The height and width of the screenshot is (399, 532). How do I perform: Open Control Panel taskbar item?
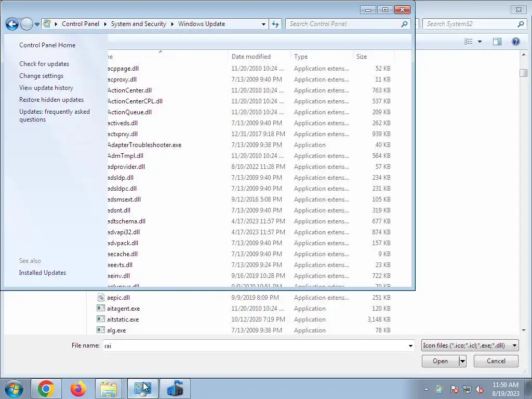point(142,389)
